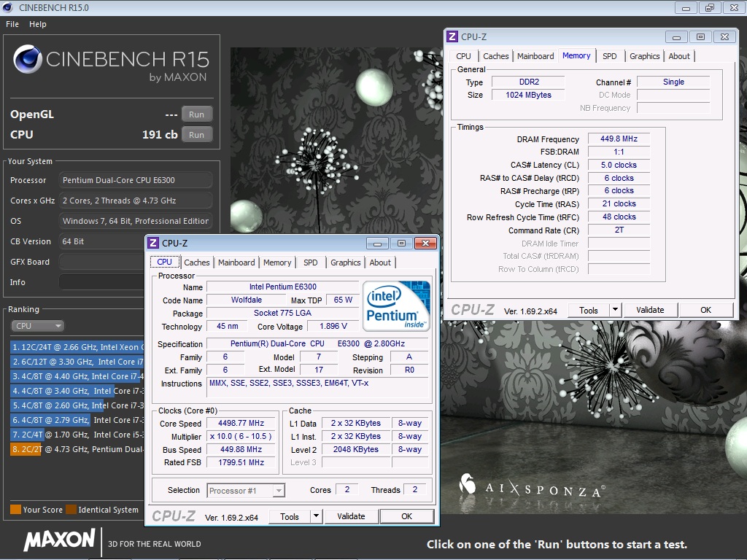Click the DRAM Frequency value 449.8 MHz
The height and width of the screenshot is (560, 747).
[x=619, y=139]
